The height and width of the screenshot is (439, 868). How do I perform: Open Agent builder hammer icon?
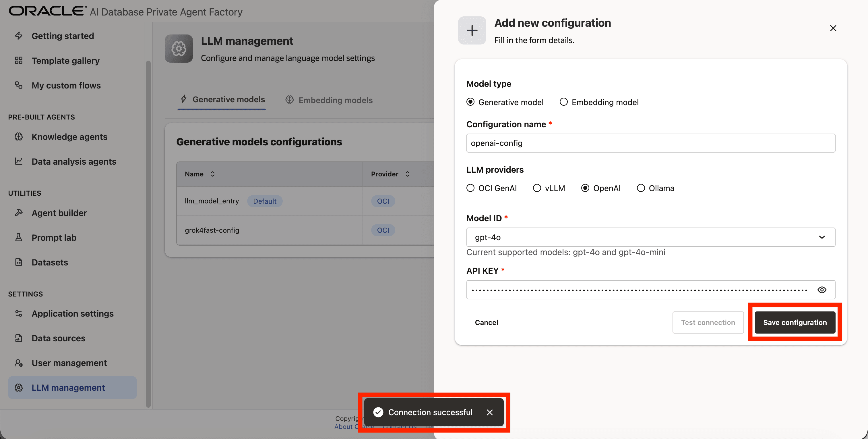tap(19, 213)
